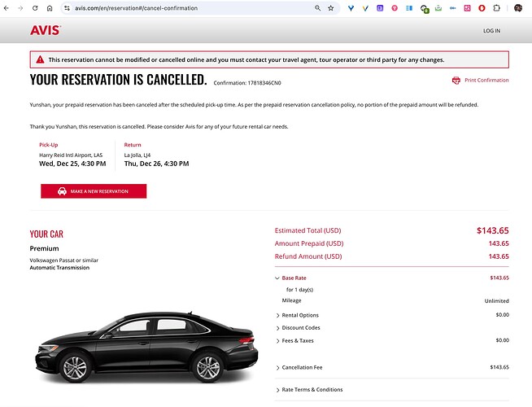The width and height of the screenshot is (532, 407).
Task: Reload the page with the refresh icon
Action: point(36,8)
